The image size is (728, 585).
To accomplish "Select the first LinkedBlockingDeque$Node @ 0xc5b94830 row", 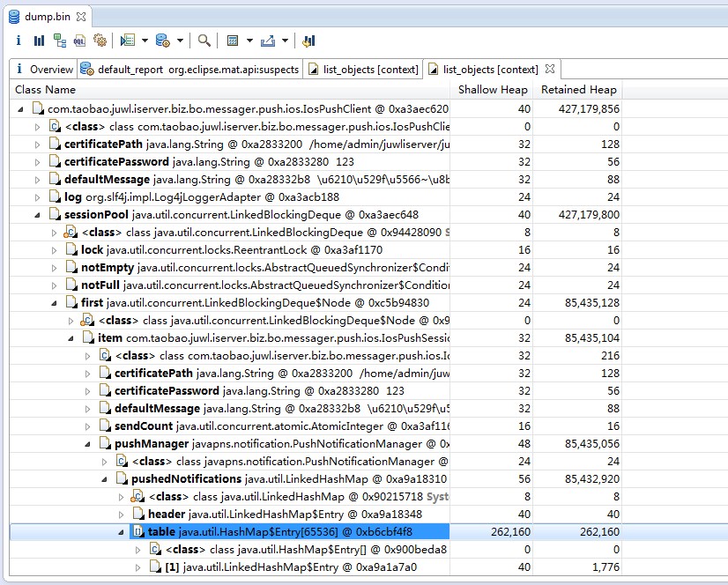I will pyautogui.click(x=316, y=303).
